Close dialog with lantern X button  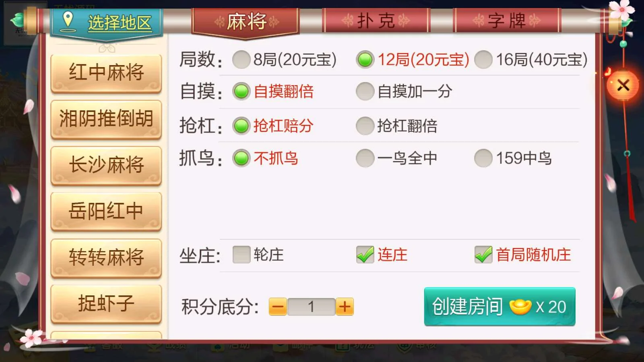pos(623,85)
